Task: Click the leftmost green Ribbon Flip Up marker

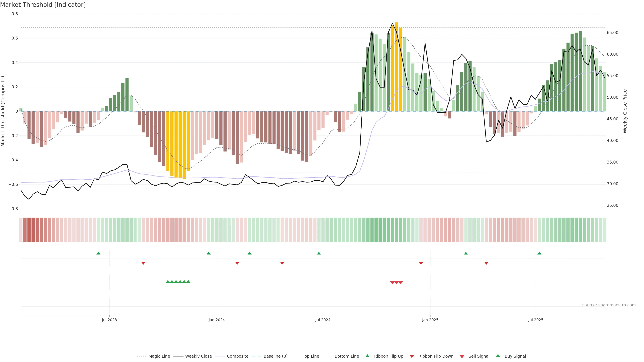Action: (98, 253)
